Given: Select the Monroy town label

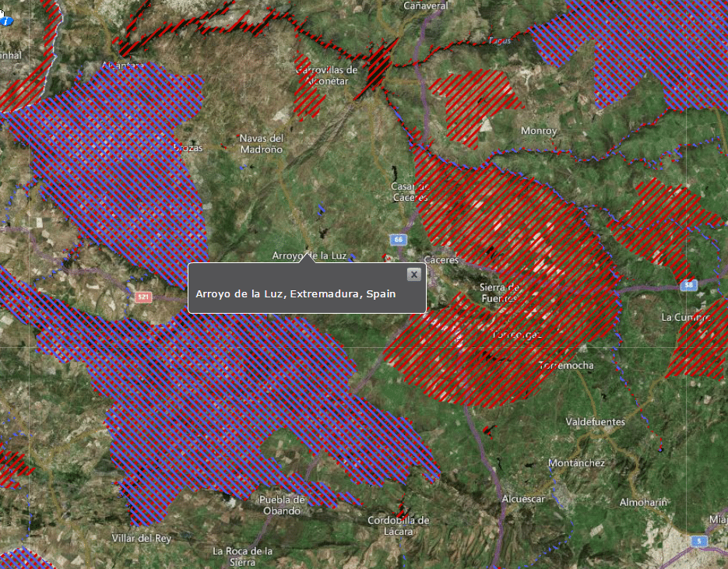Looking at the screenshot, I should (539, 131).
